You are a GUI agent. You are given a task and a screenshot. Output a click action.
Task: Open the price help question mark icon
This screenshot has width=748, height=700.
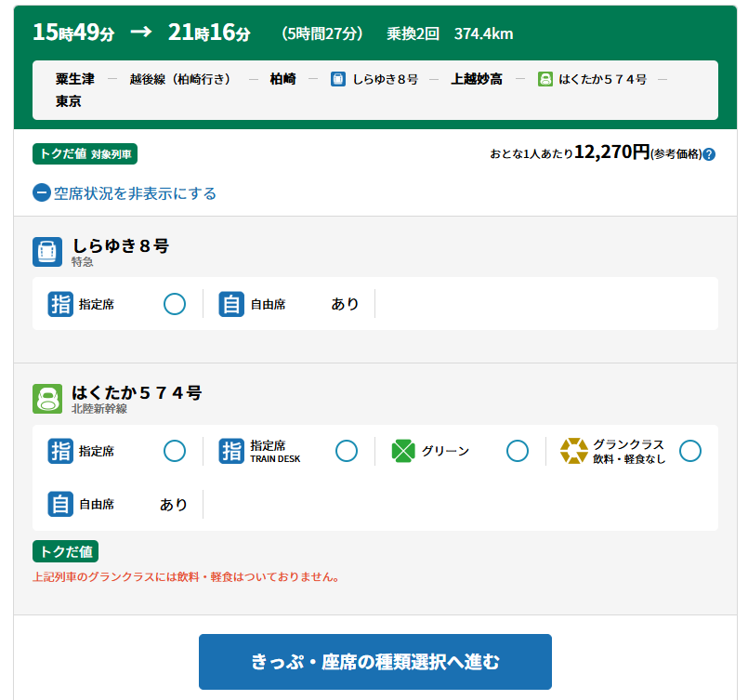click(x=707, y=155)
